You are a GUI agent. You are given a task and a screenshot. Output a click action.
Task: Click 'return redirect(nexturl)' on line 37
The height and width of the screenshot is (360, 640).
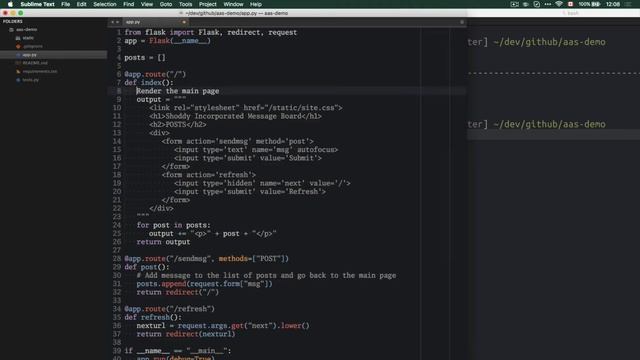(x=186, y=334)
